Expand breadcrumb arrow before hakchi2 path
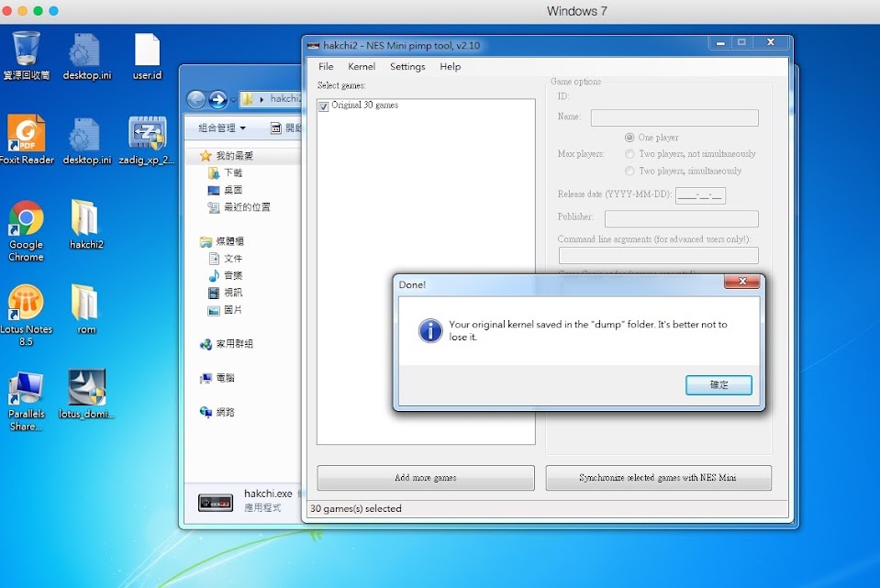The height and width of the screenshot is (588, 880). [x=262, y=99]
